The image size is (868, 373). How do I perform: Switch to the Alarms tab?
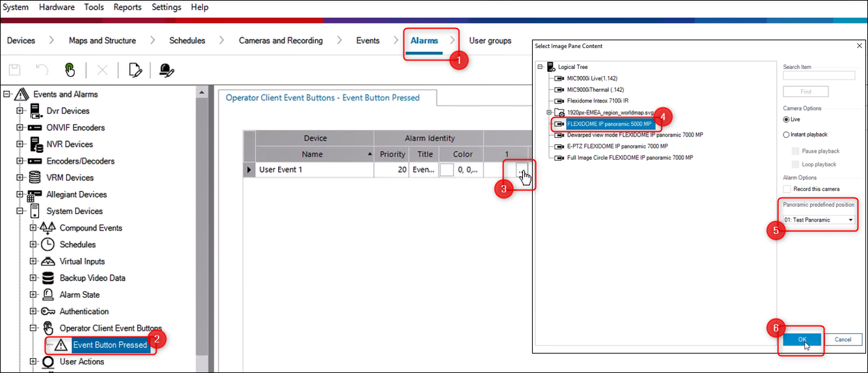pos(424,40)
